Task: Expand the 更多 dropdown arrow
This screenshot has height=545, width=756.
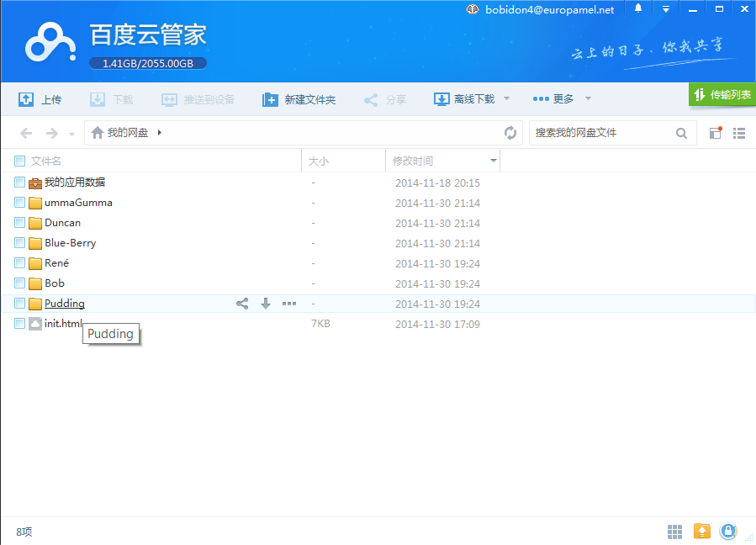Action: click(588, 99)
